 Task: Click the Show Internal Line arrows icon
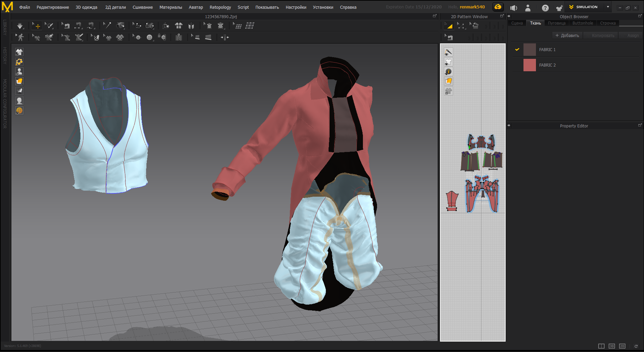225,37
